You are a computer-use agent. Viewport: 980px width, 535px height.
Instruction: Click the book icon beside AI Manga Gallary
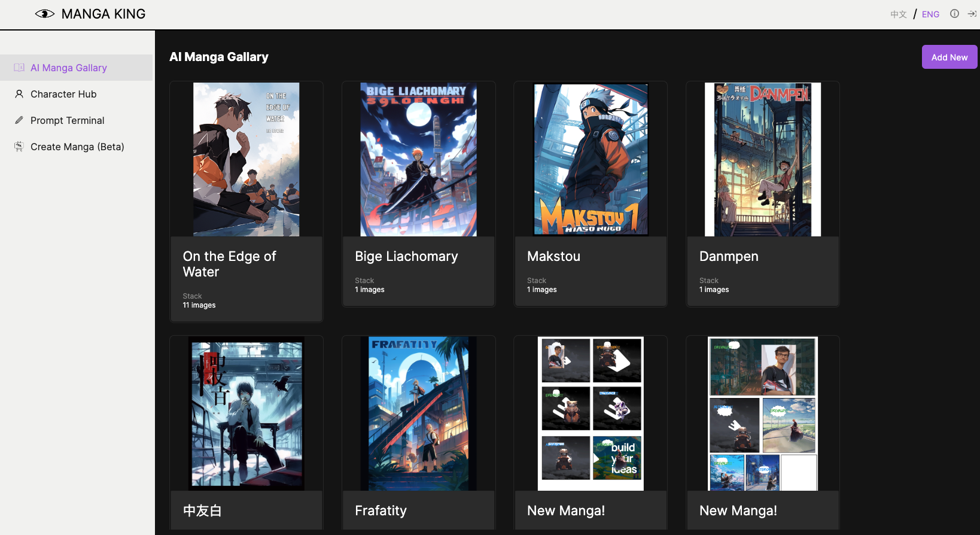pos(19,68)
